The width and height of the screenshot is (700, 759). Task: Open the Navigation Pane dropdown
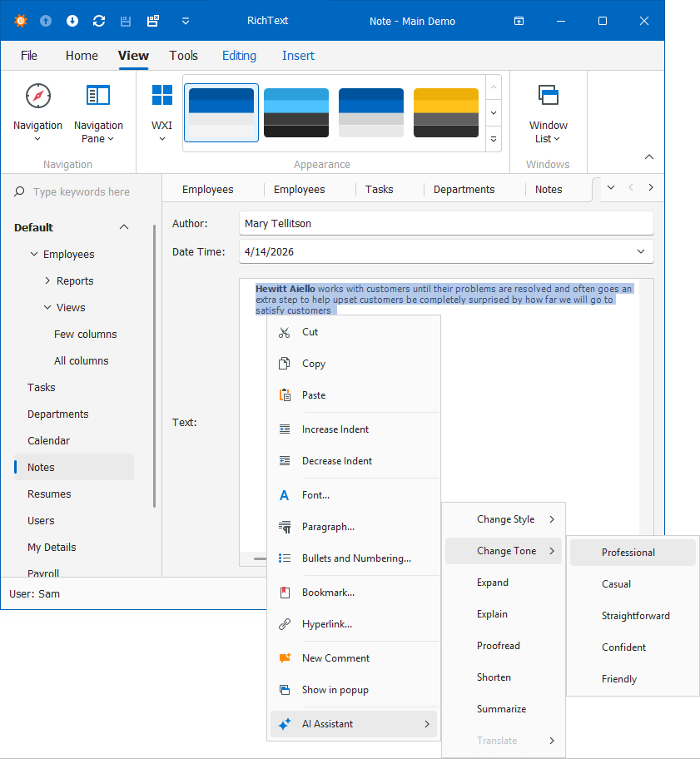[x=98, y=113]
